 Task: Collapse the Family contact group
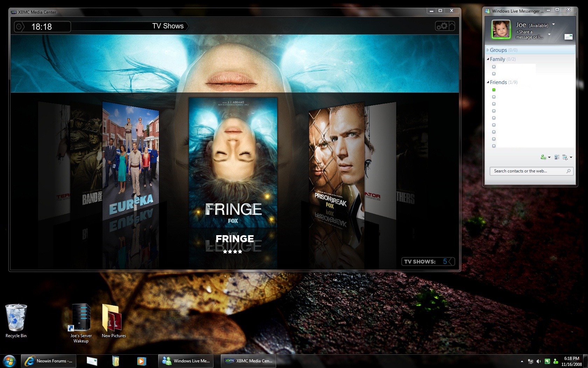click(x=488, y=59)
